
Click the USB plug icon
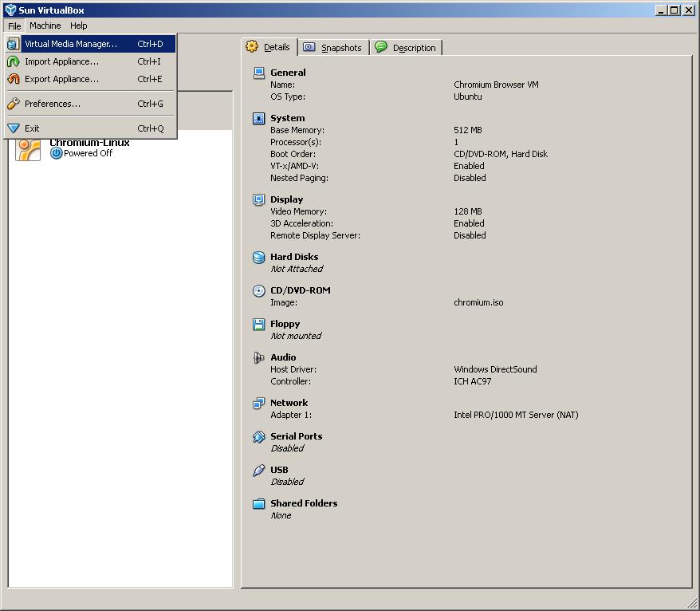click(258, 470)
